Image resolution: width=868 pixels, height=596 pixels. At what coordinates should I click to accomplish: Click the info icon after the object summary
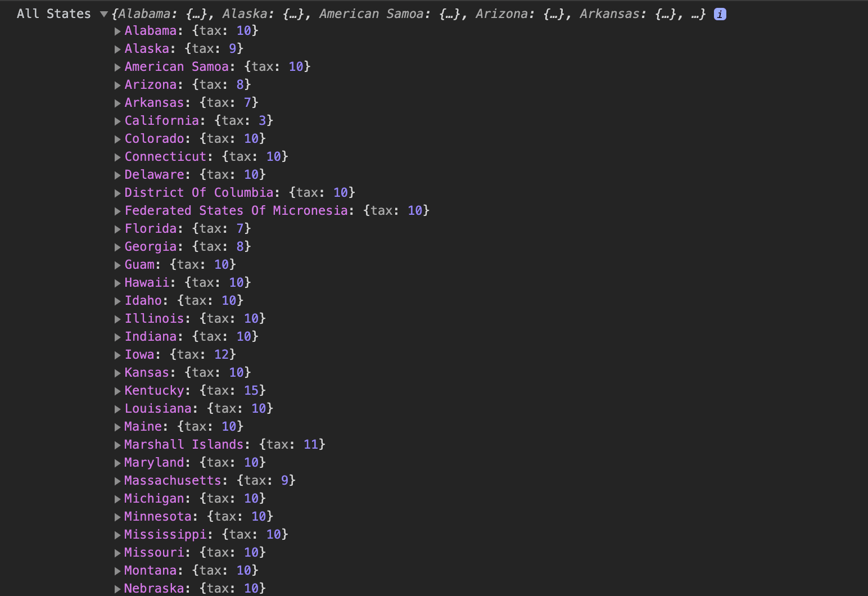[720, 14]
